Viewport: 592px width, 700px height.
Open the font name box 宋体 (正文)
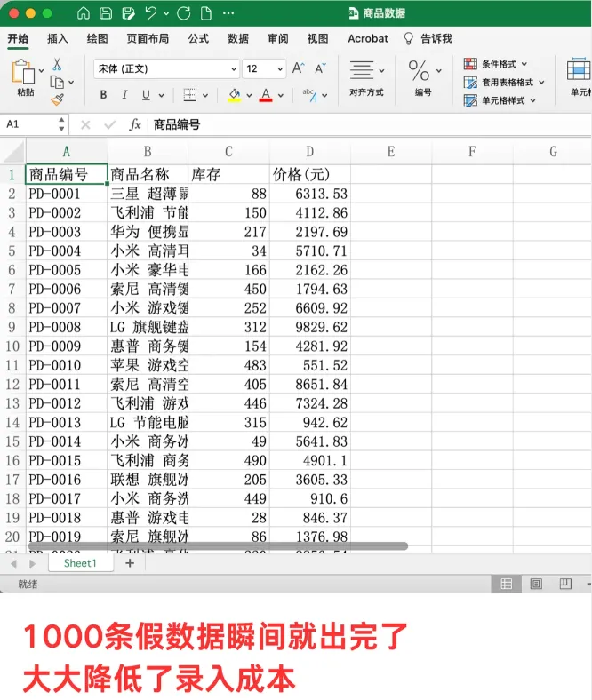(x=166, y=68)
